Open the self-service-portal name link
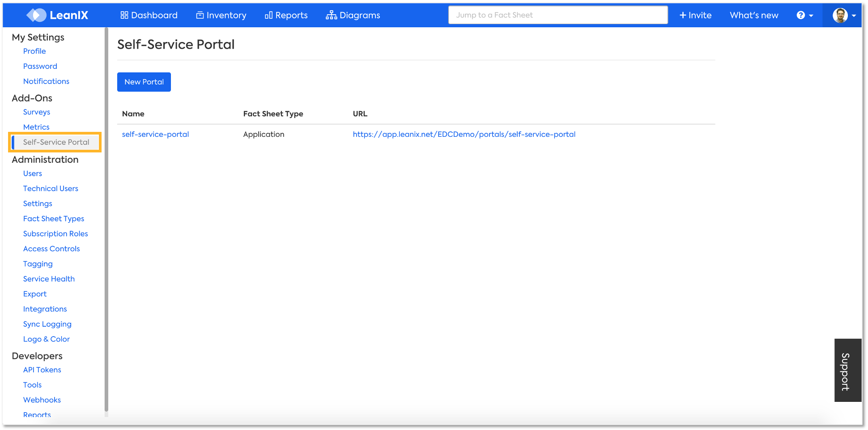 tap(155, 134)
